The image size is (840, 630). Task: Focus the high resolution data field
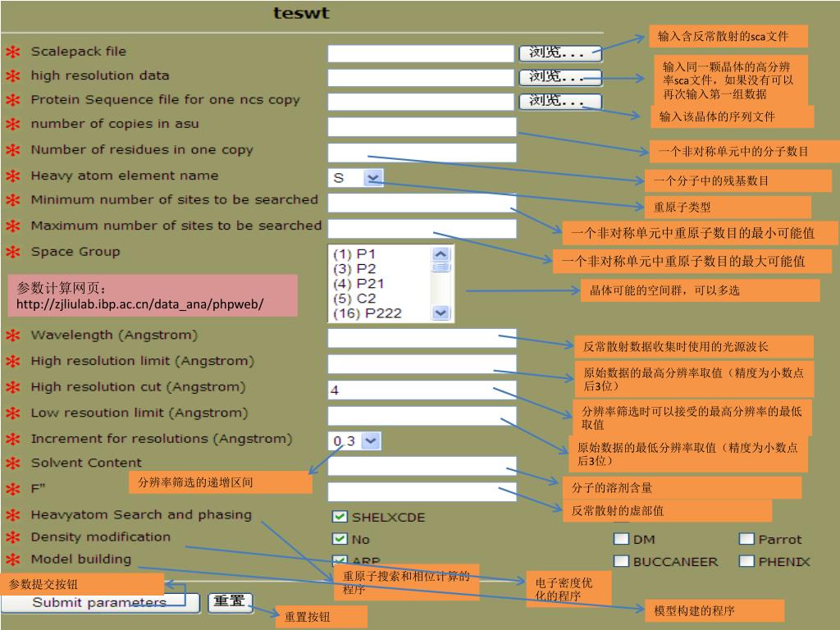(x=421, y=77)
